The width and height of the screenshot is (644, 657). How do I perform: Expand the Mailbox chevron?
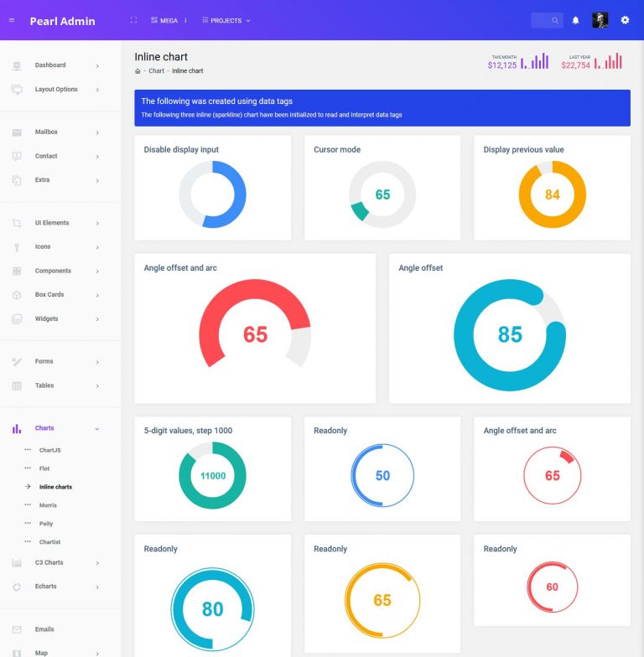click(97, 132)
